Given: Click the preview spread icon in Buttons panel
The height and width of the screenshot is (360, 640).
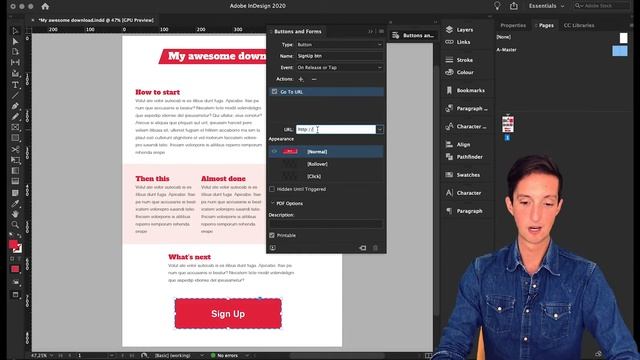Looking at the screenshot, I should pos(273,248).
